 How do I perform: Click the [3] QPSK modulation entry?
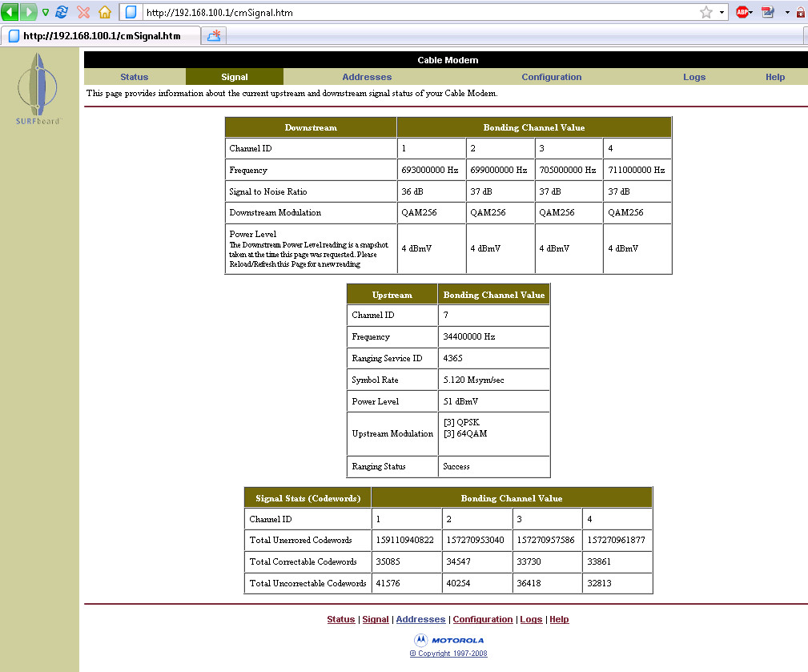[462, 422]
